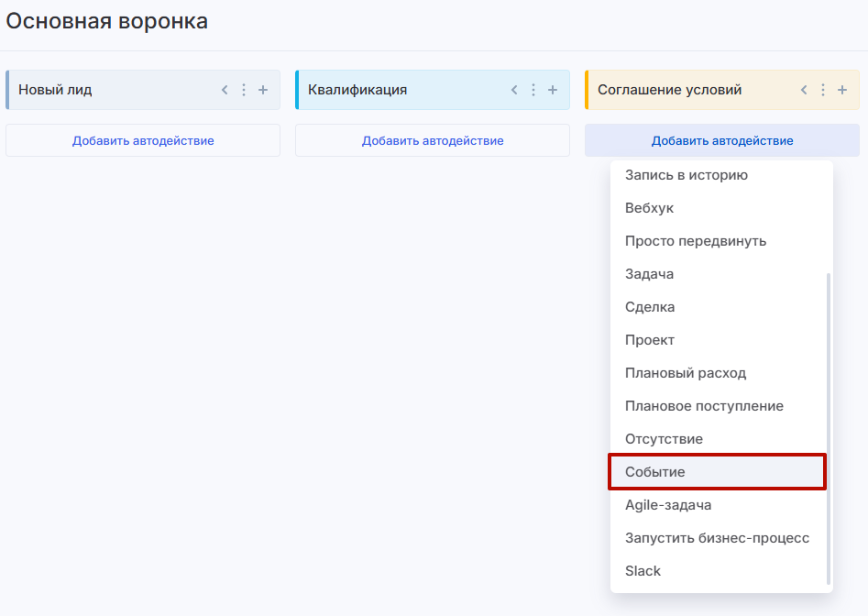Open three-dot menu of Новый лид stage
The height and width of the screenshot is (616, 868).
click(244, 90)
